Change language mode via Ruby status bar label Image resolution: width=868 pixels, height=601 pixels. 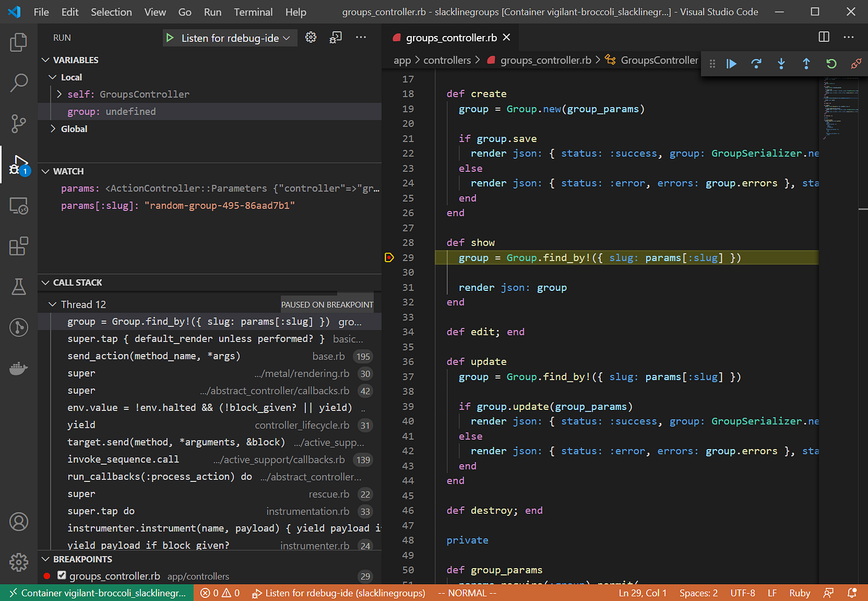click(799, 592)
